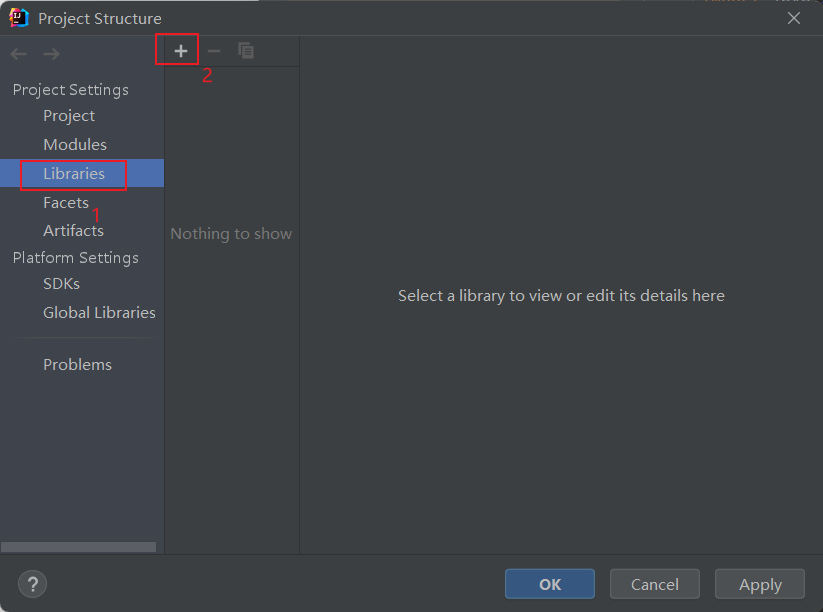
Task: Click the minus icon to remove a library
Action: [x=213, y=50]
